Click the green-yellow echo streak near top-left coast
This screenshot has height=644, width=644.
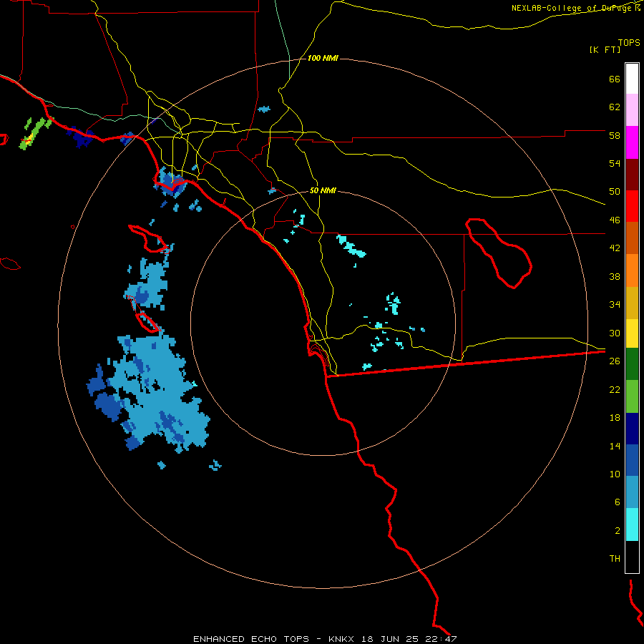coord(36,132)
